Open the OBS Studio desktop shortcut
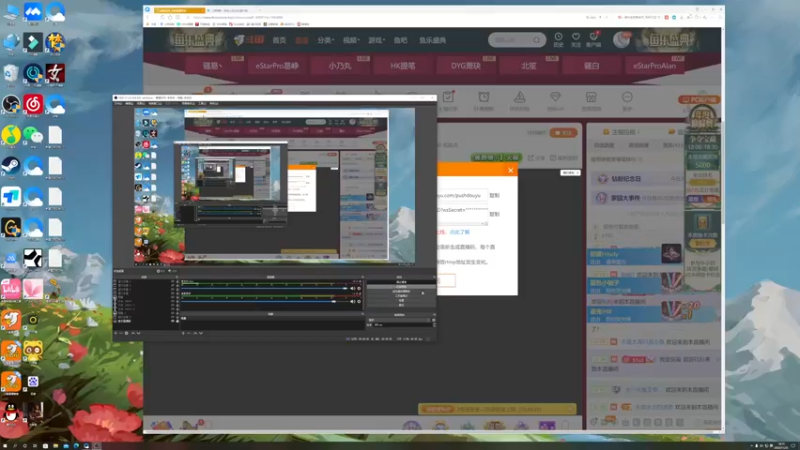This screenshot has width=800, height=450. pos(11,104)
